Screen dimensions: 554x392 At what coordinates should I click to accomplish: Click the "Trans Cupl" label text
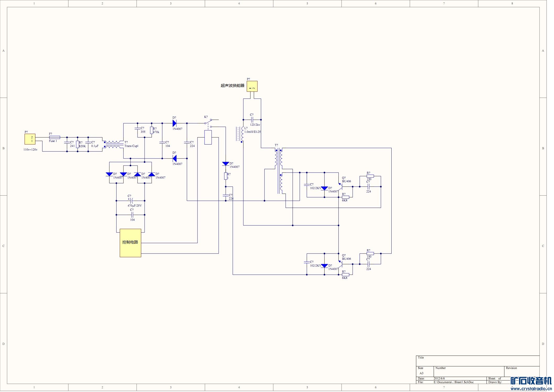[131, 146]
